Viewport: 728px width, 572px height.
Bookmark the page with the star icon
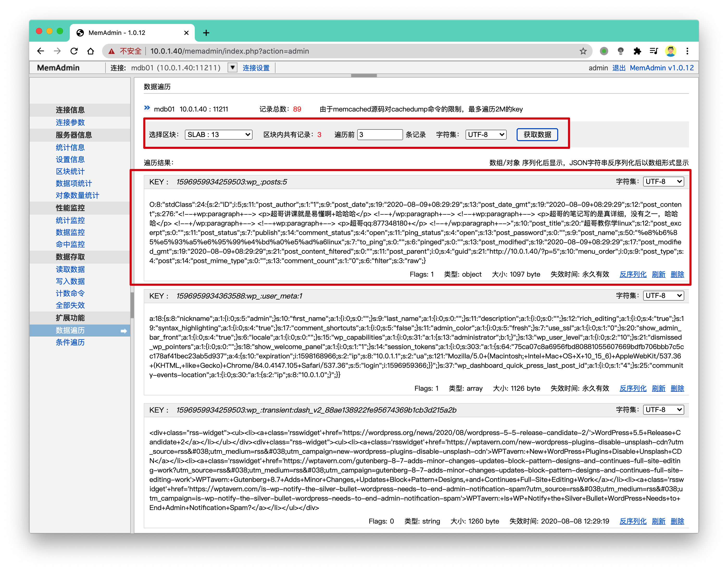click(x=583, y=51)
